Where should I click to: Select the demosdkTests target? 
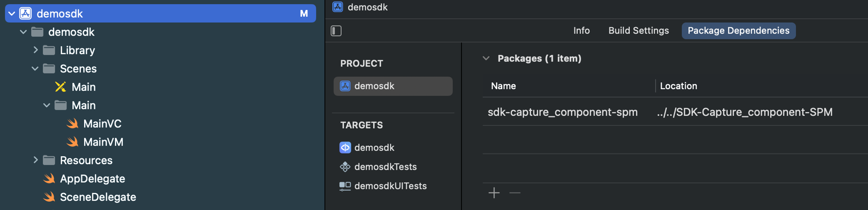378,167
